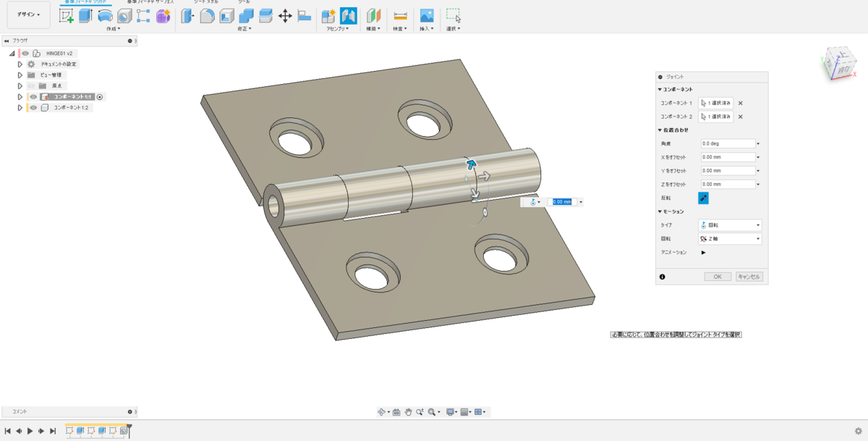Viewport: 868px width, 441px height.
Task: Open the デザイン workspace dropdown
Action: (x=29, y=14)
